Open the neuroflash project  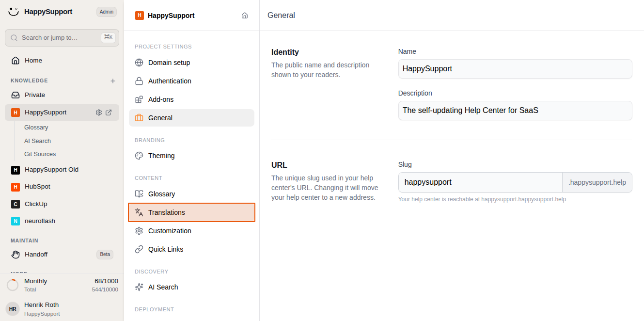[62, 221]
